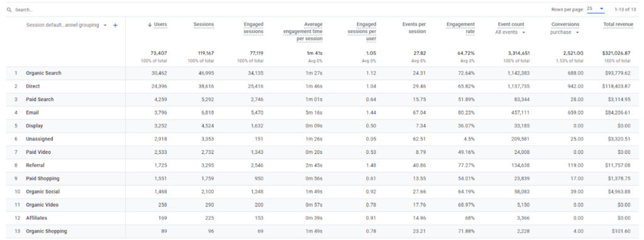Screen dimensions: 644x240
Task: Click Unassigned events per session 62.51
Action: point(419,139)
